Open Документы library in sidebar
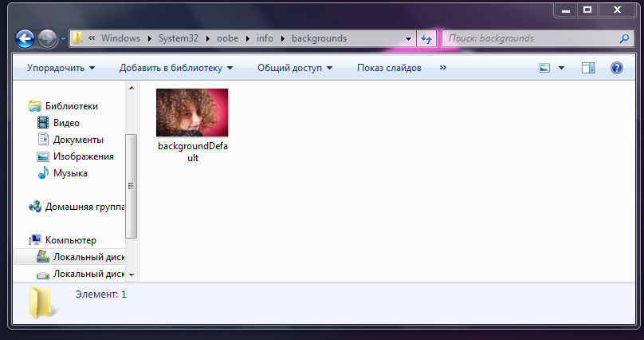Viewport: 644px width, 340px height. 78,140
